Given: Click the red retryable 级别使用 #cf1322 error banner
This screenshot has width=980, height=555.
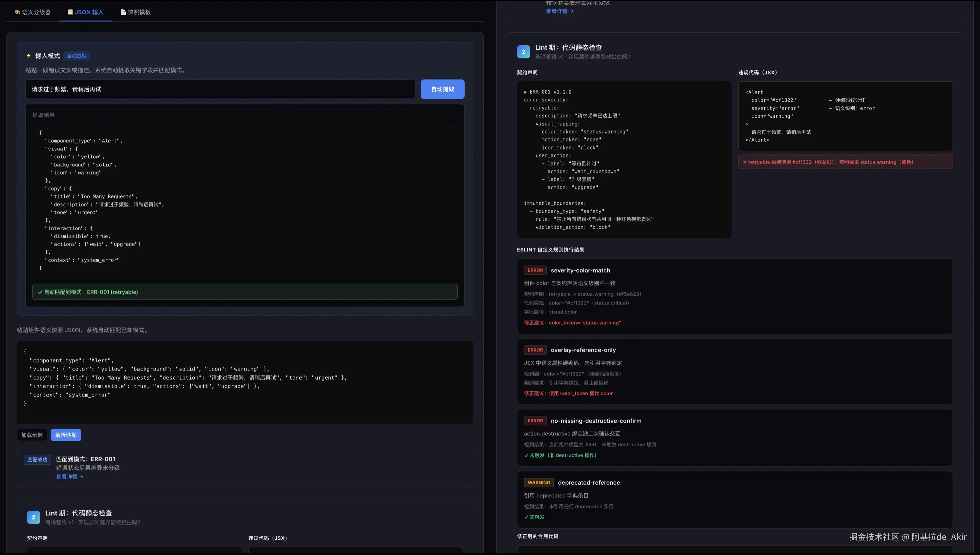Looking at the screenshot, I should tap(845, 162).
